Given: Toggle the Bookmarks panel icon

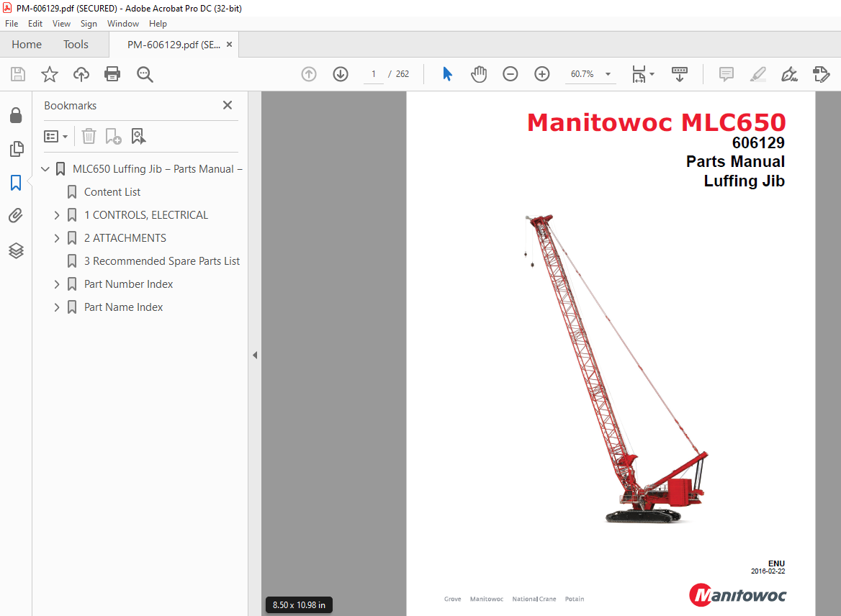Looking at the screenshot, I should click(16, 183).
